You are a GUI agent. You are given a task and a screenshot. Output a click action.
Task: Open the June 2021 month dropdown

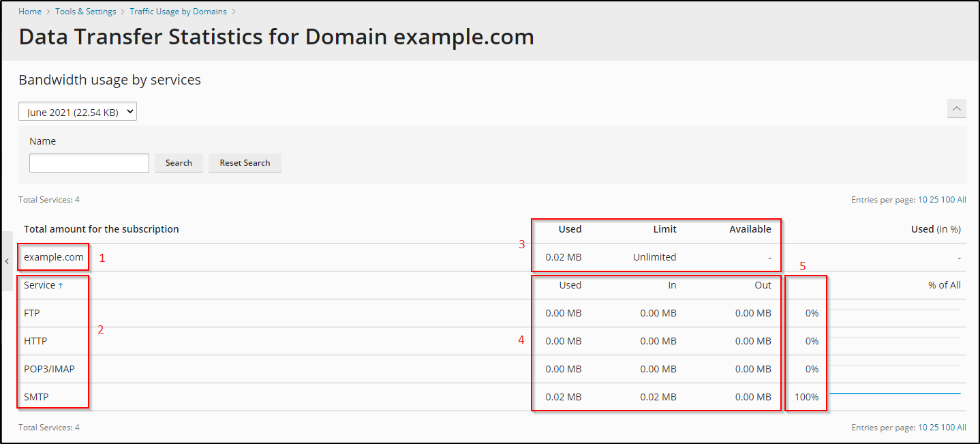pyautogui.click(x=78, y=112)
